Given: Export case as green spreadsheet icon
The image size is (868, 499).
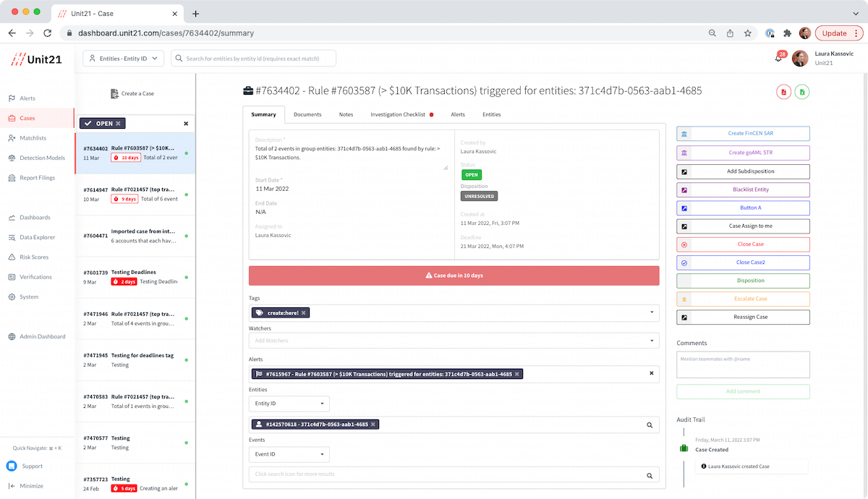Looking at the screenshot, I should point(802,92).
